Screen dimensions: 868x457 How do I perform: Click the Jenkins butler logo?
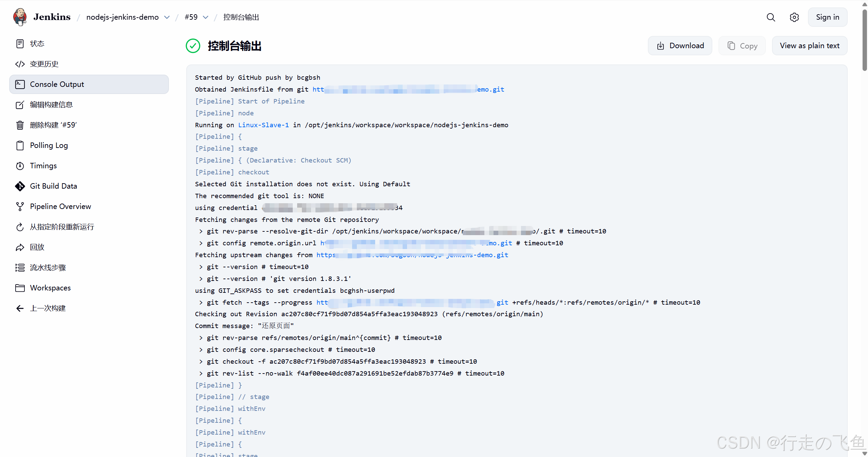(20, 17)
